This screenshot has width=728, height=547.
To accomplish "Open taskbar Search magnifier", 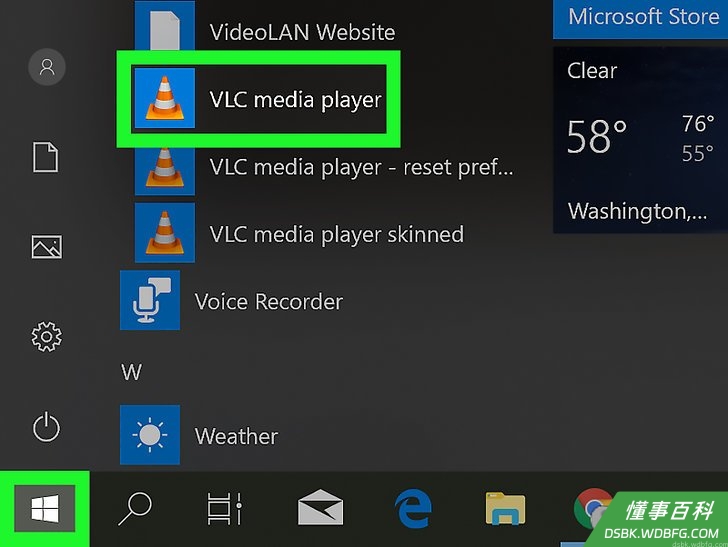I will (135, 508).
